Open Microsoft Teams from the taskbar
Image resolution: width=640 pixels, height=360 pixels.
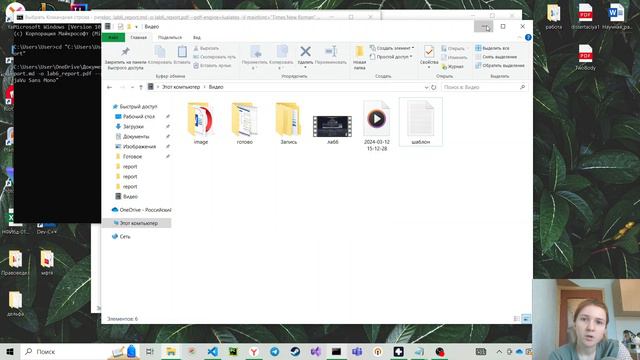(357, 351)
